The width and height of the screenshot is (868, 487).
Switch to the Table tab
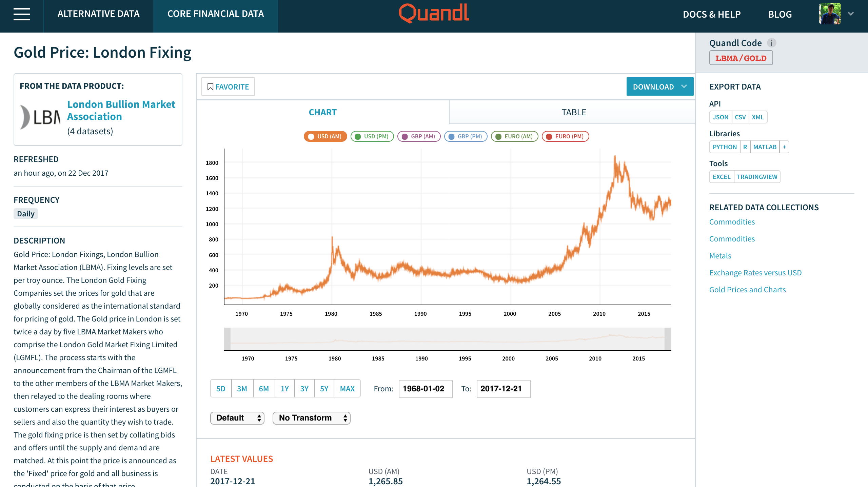pos(573,112)
